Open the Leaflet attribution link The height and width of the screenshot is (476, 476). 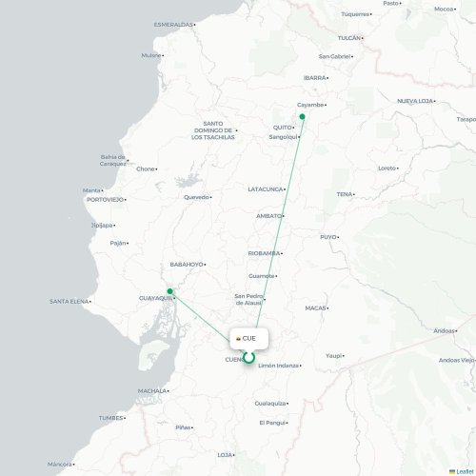465,472
